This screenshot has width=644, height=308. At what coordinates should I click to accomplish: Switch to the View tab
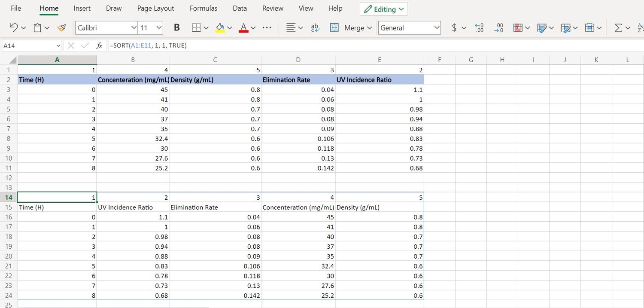click(306, 8)
